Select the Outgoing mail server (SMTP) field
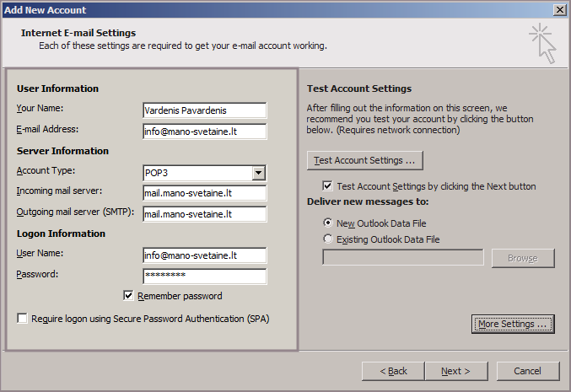 [204, 214]
